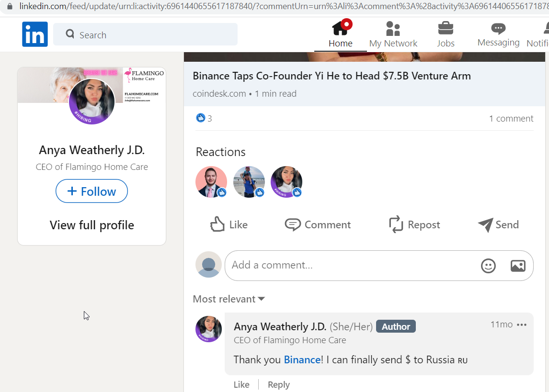This screenshot has width=549, height=392.
Task: Follow Anya Weatherly J.D.
Action: point(91,191)
